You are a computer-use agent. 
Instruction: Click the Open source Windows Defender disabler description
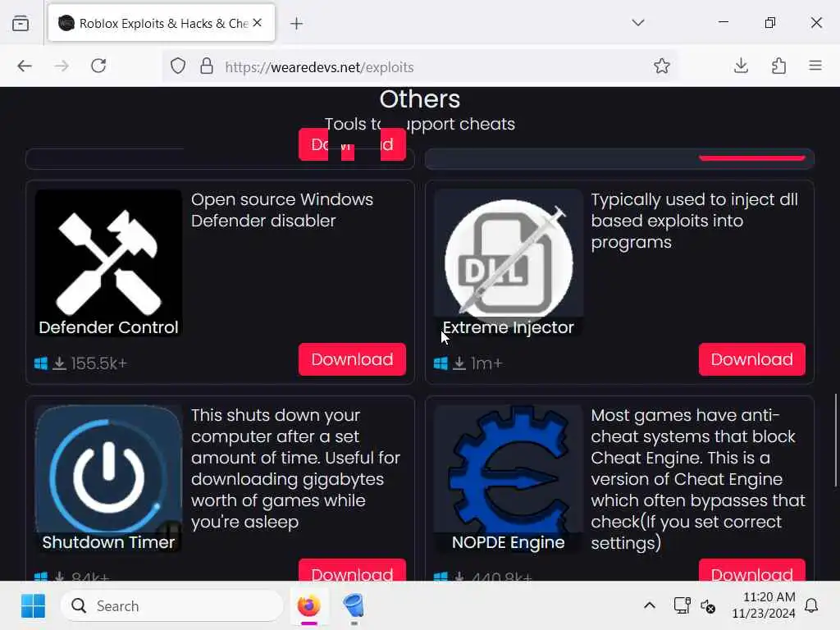pos(282,210)
